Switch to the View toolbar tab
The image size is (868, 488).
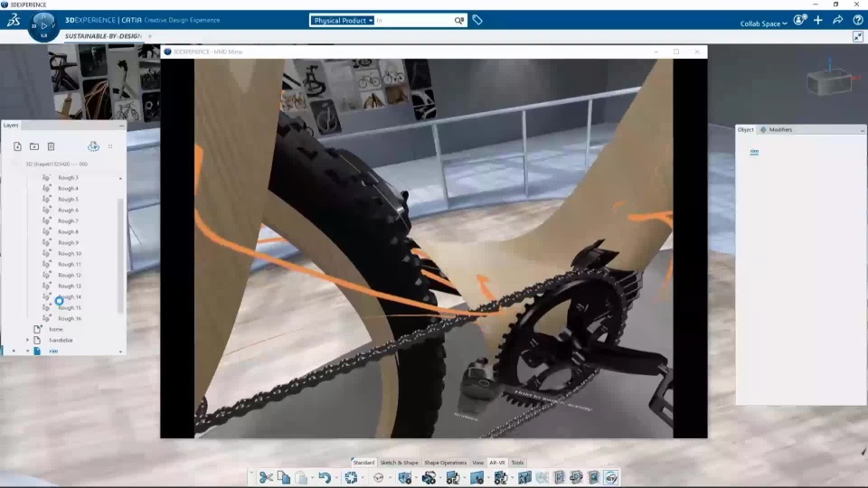pos(477,463)
